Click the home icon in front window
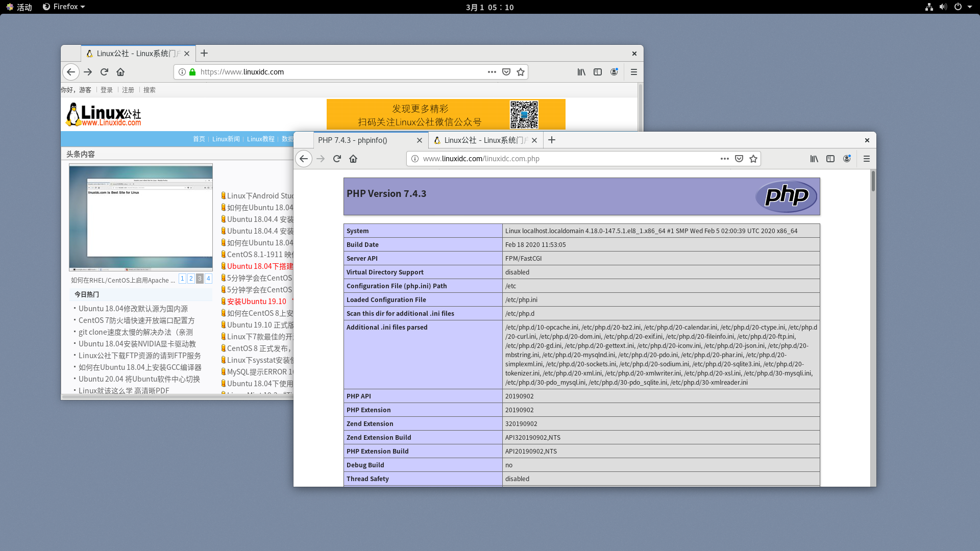This screenshot has width=980, height=551. [x=353, y=159]
